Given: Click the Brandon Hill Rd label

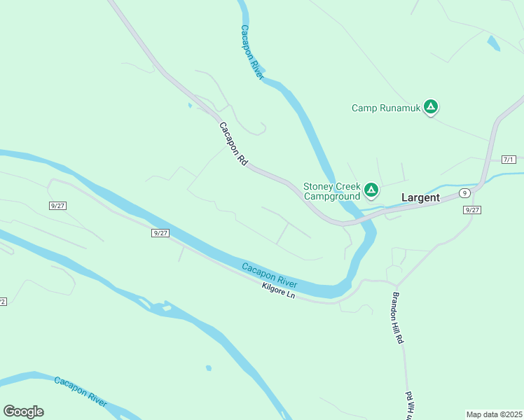Looking at the screenshot, I should click(x=398, y=318).
